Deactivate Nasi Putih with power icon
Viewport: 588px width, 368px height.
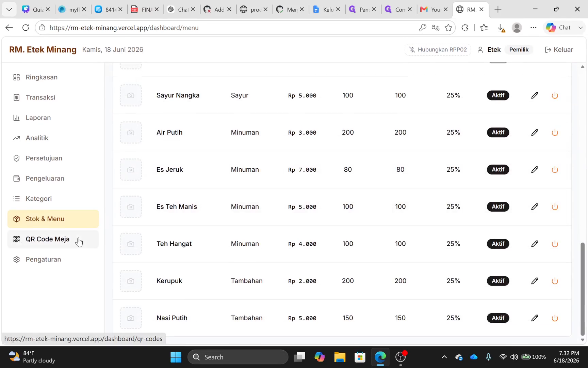[x=555, y=318]
